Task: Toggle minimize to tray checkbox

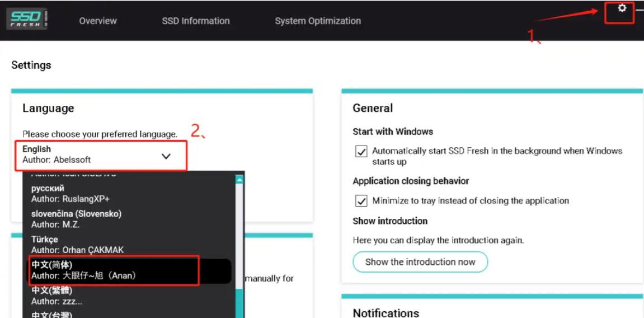Action: (x=361, y=202)
